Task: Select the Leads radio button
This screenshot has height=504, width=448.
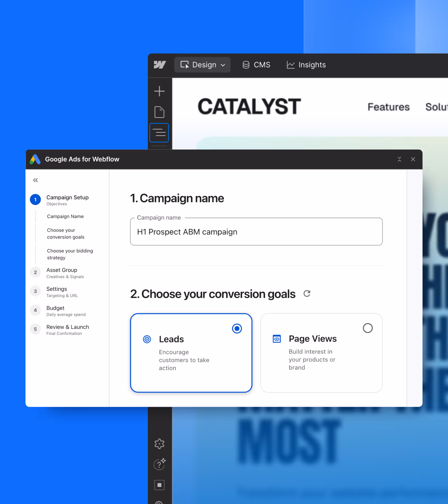Action: [237, 328]
